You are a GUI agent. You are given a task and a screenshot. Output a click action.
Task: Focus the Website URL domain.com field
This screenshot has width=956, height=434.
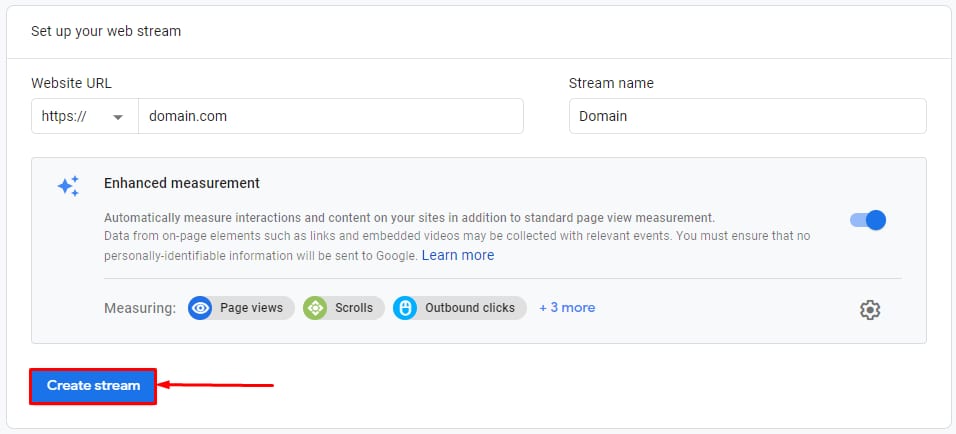(x=330, y=116)
